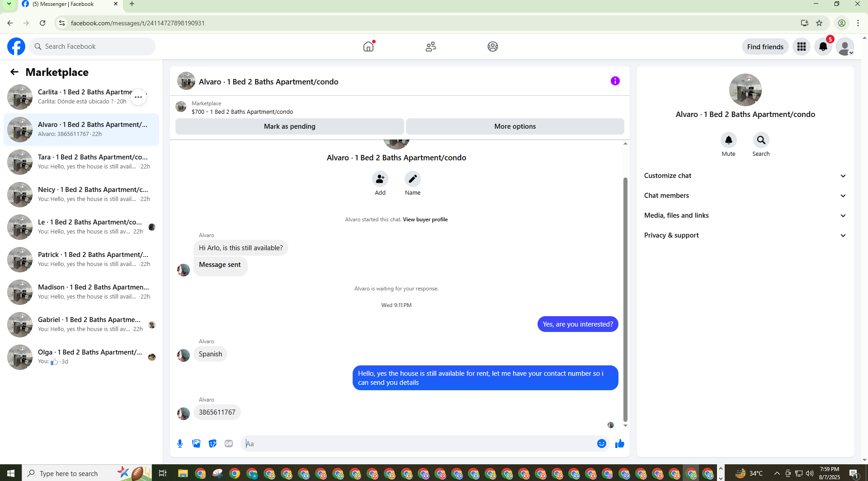Open the $700 Marketplace listing link
The width and height of the screenshot is (868, 481).
(x=242, y=112)
